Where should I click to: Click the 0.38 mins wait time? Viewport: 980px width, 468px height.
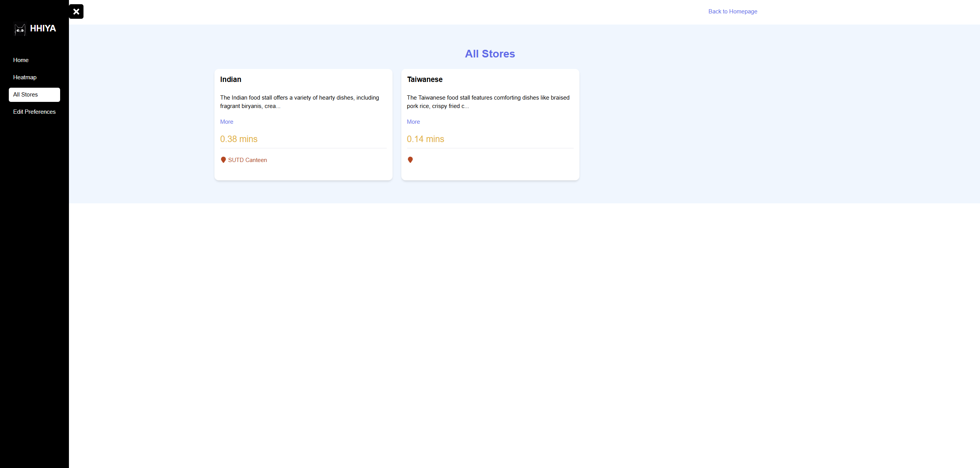click(239, 139)
